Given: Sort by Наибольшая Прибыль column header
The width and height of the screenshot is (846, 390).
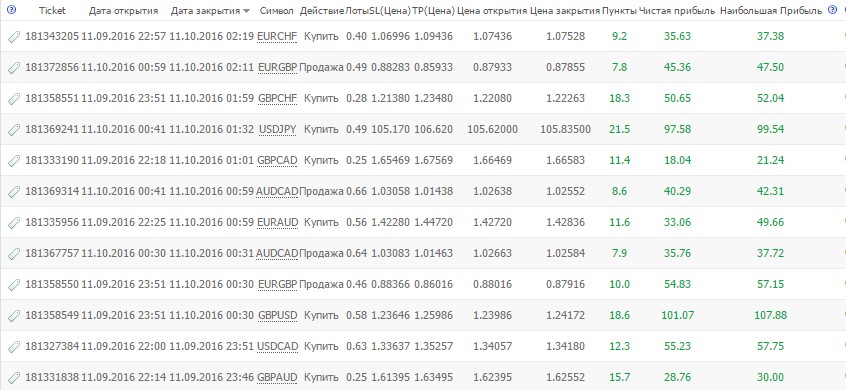Looking at the screenshot, I should (x=771, y=10).
